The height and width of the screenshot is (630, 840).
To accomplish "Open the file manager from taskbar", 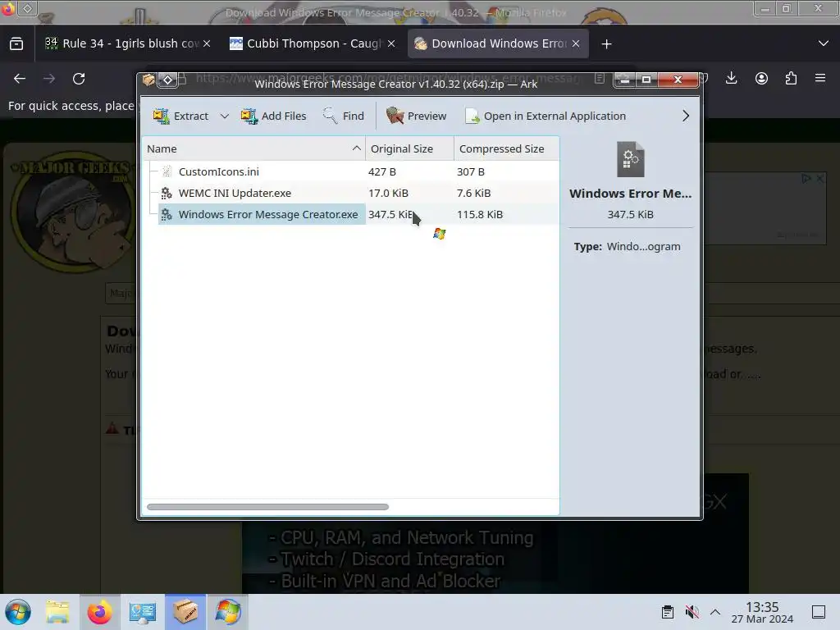I will tap(57, 612).
